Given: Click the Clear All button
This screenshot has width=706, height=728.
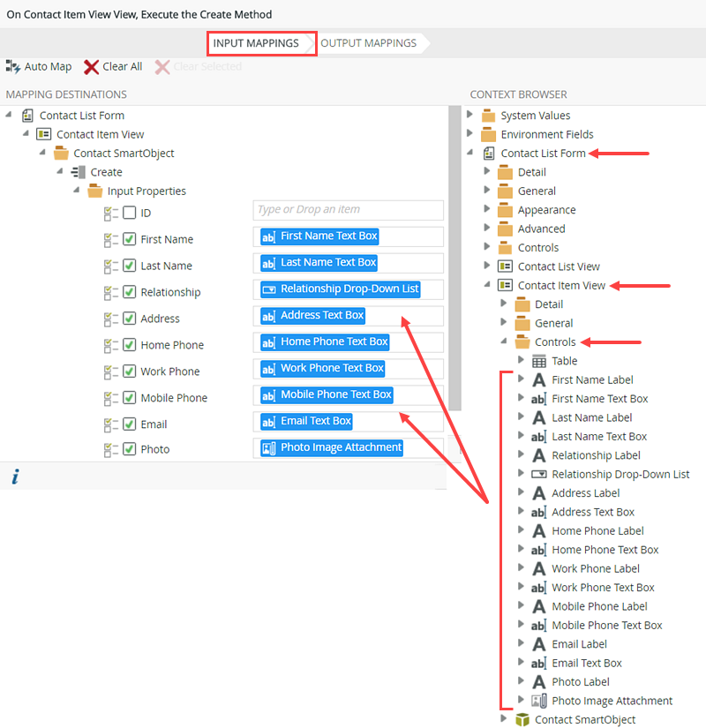Looking at the screenshot, I should pyautogui.click(x=112, y=66).
